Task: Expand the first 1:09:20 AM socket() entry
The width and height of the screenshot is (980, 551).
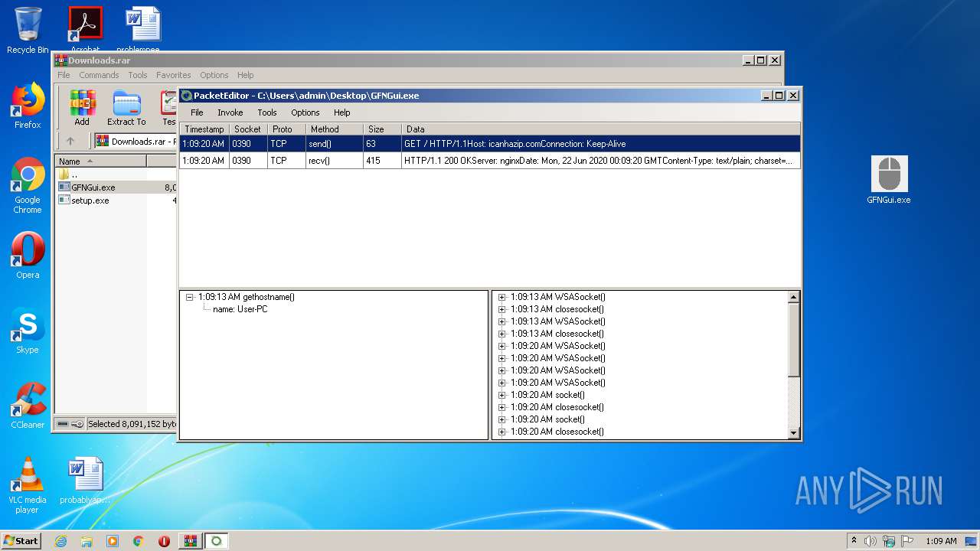Action: pos(501,395)
